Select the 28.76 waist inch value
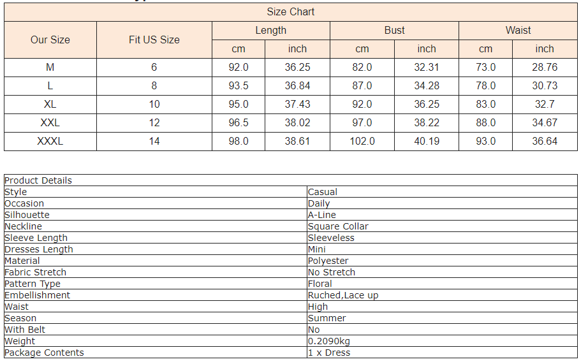 (545, 68)
